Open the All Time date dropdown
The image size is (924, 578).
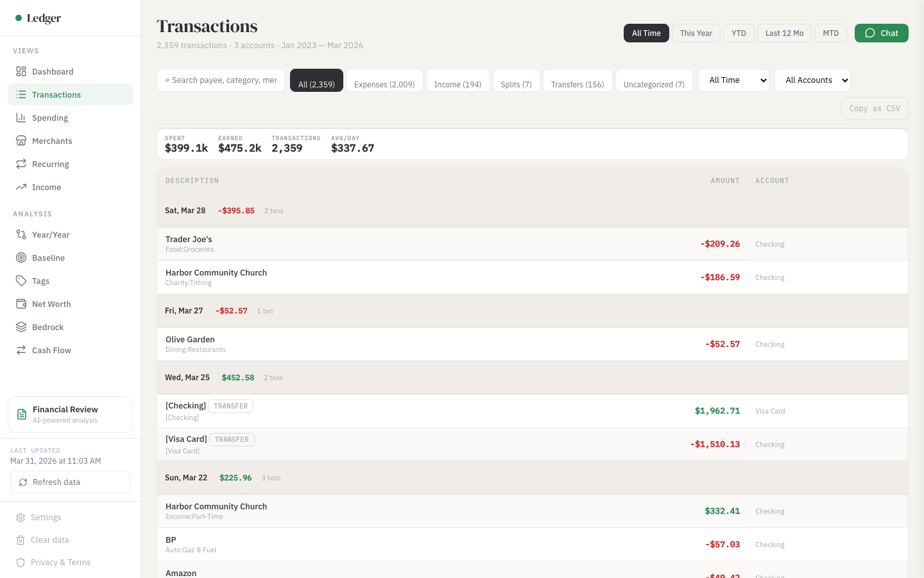733,80
